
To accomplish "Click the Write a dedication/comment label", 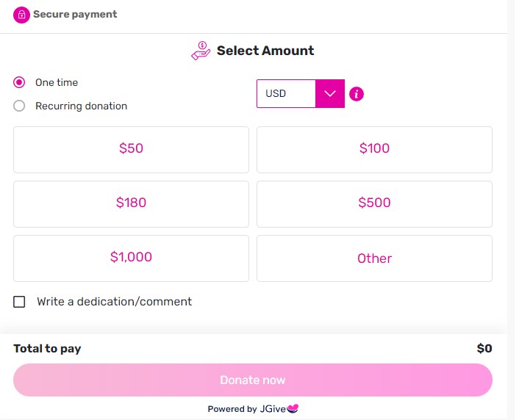I will coord(114,302).
